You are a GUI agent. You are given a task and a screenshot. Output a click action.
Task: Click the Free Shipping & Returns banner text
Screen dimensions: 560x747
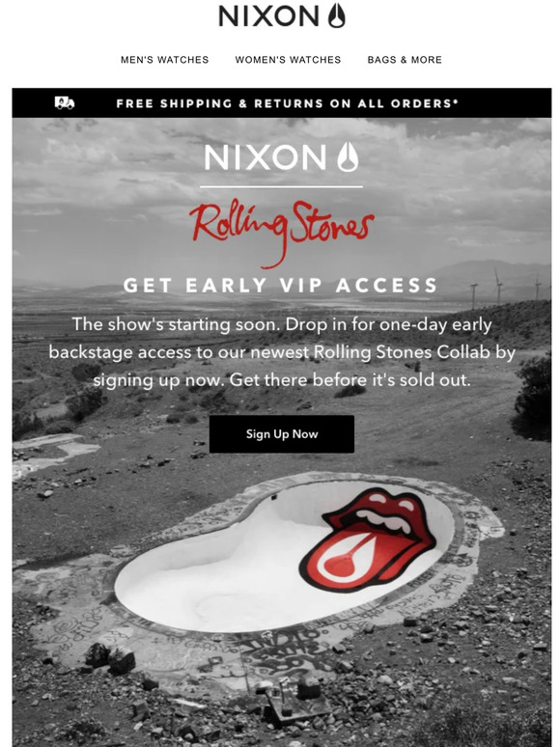click(287, 103)
